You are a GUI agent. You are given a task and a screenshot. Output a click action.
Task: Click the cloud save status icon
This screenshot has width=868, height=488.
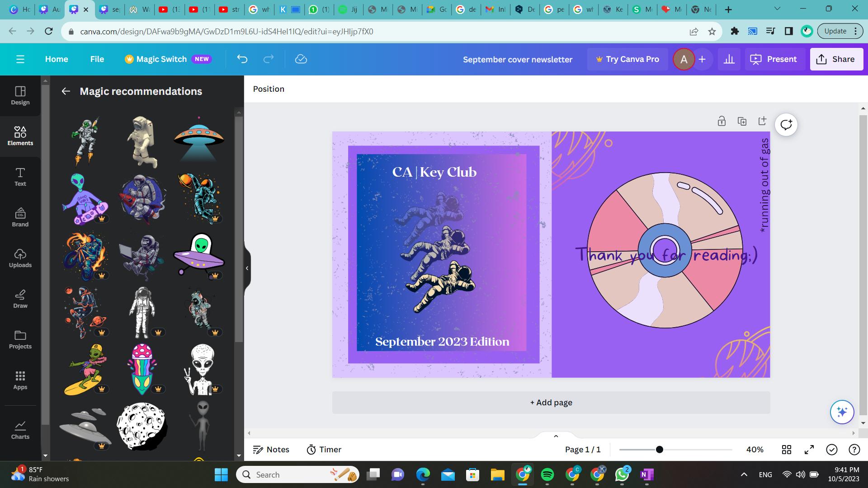pos(301,59)
